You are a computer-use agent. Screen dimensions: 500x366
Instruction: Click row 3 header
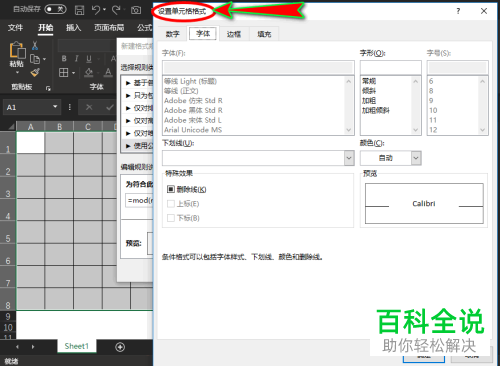(x=8, y=187)
